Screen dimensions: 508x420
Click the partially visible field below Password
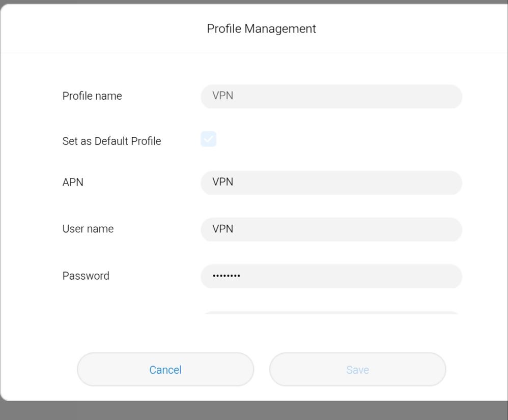[331, 313]
